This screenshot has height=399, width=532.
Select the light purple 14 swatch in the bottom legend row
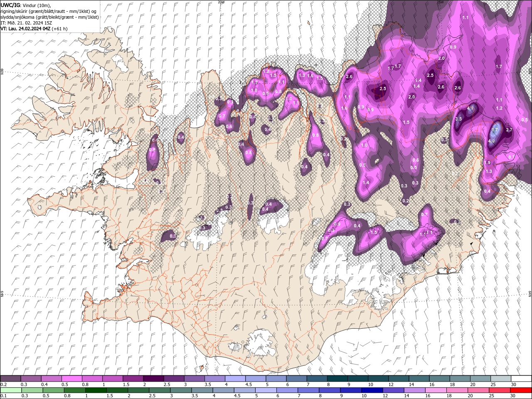[x=414, y=390]
